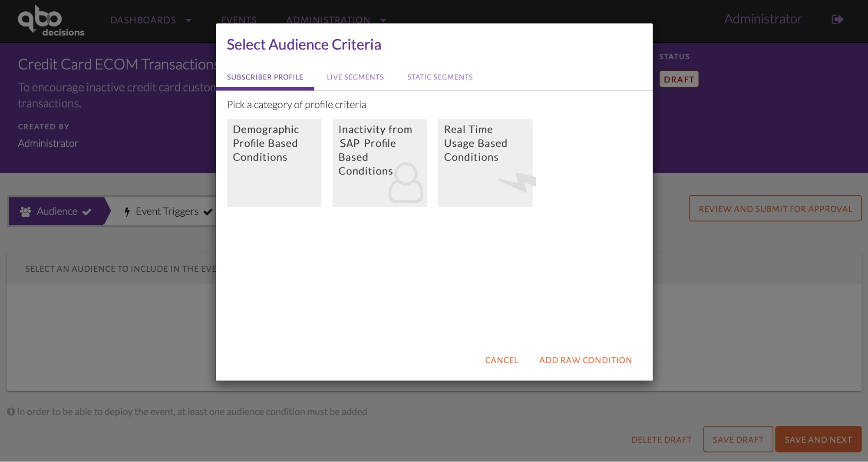Image resolution: width=868 pixels, height=462 pixels.
Task: Click the Save Draft button
Action: click(x=738, y=440)
